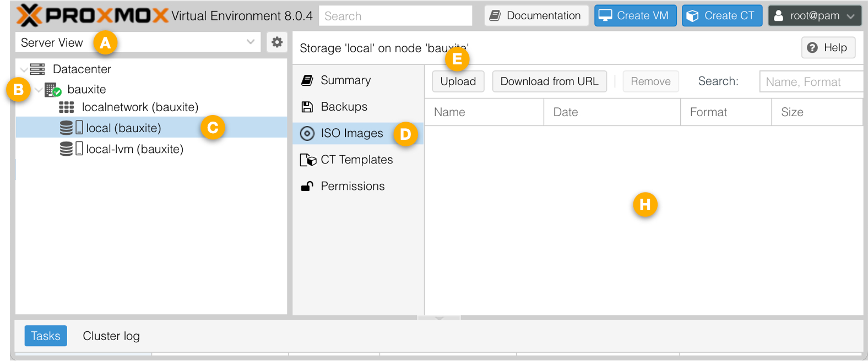Sort by the Date column header

click(x=612, y=112)
